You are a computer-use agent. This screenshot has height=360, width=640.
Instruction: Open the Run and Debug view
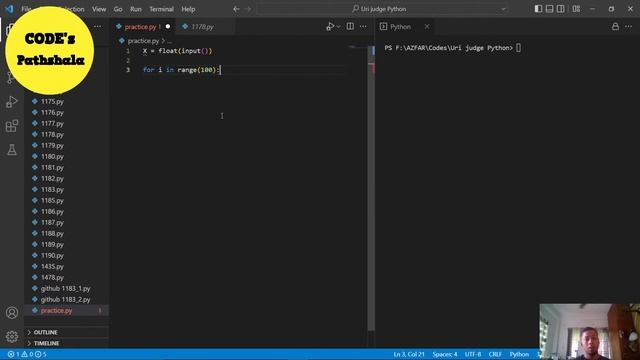pos(12,102)
